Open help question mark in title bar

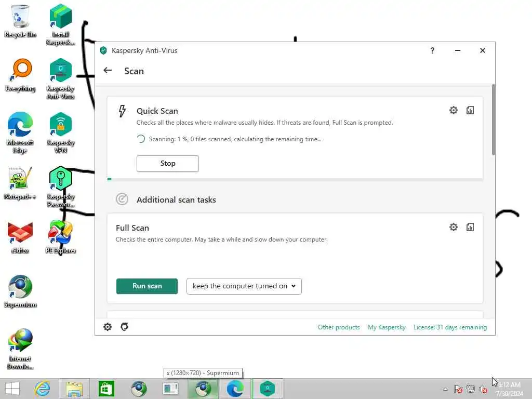click(x=432, y=50)
